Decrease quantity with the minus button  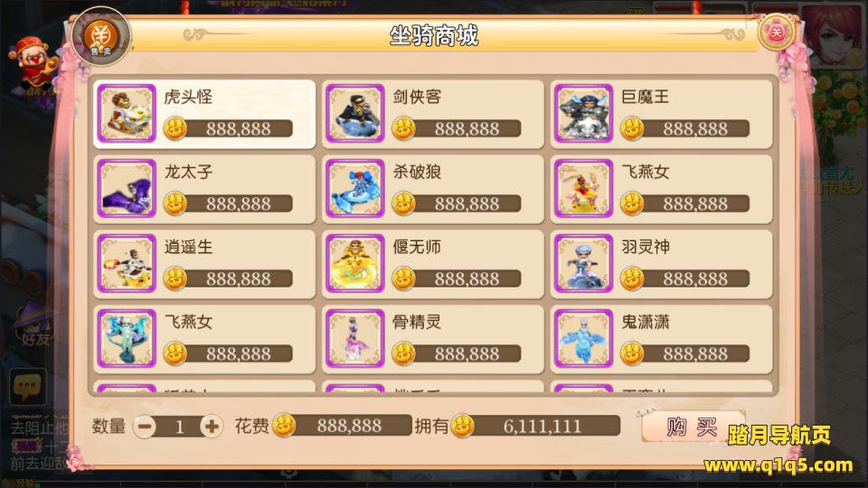click(x=145, y=427)
